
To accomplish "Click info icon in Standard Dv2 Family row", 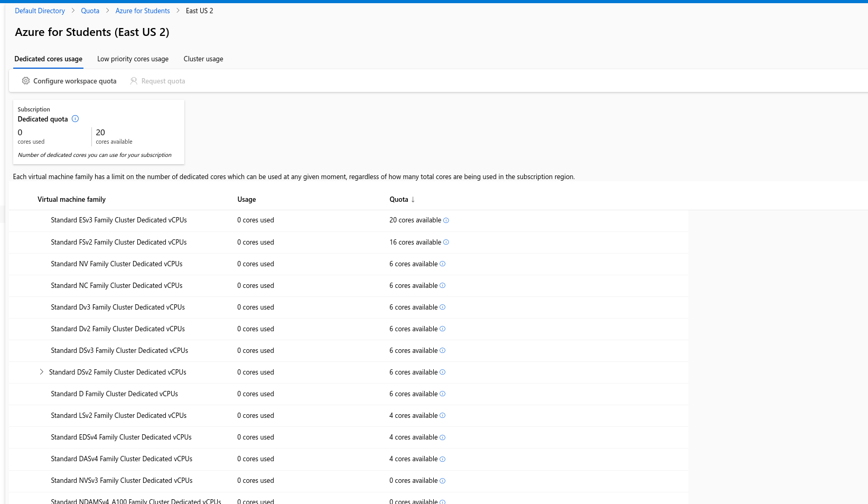I will click(x=443, y=329).
